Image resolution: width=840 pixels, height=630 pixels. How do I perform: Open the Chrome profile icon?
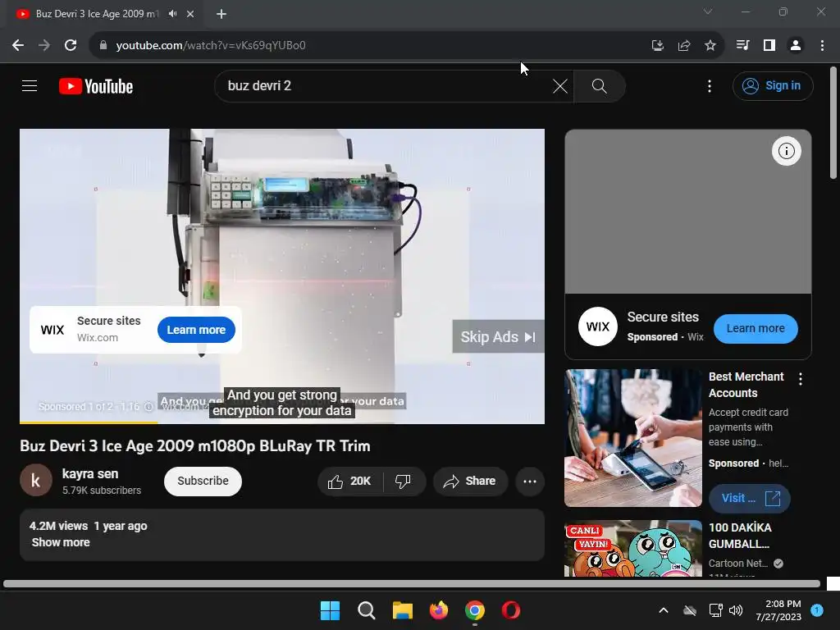pos(796,46)
